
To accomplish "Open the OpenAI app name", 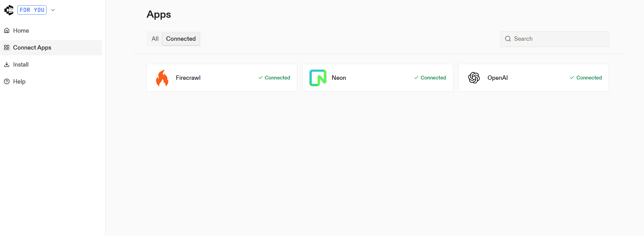I will tap(497, 78).
